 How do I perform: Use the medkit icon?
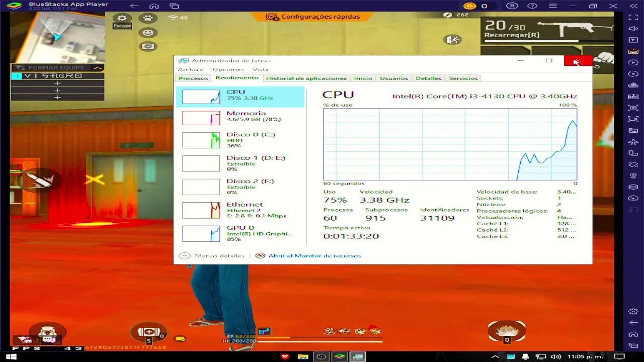click(x=148, y=332)
